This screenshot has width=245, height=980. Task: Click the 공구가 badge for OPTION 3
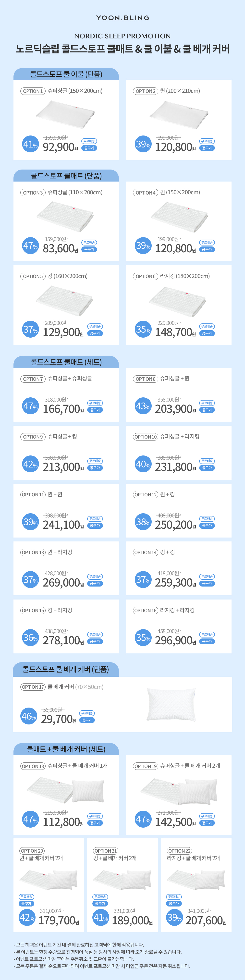tap(89, 250)
